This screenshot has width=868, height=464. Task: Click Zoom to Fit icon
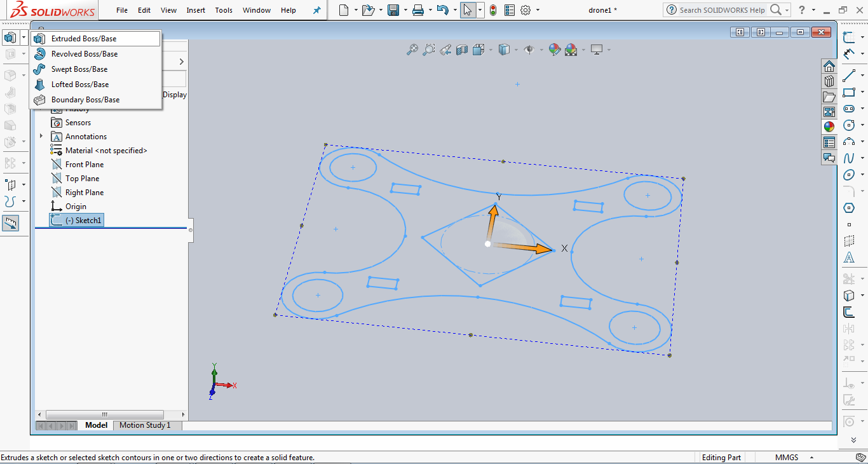[x=412, y=50]
